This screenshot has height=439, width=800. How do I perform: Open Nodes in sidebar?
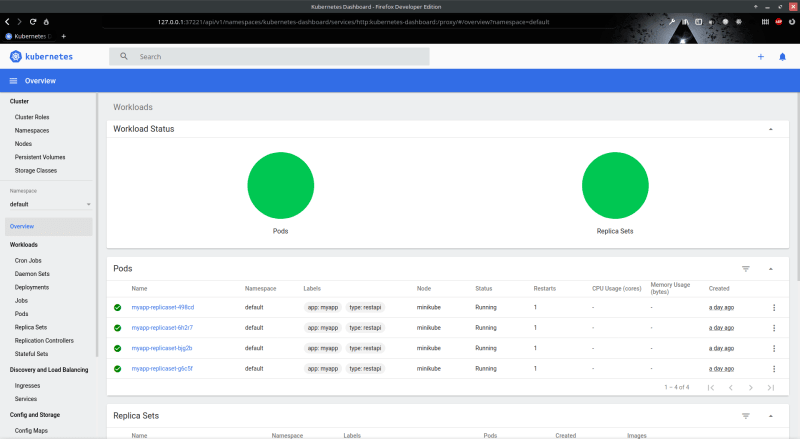tap(23, 143)
